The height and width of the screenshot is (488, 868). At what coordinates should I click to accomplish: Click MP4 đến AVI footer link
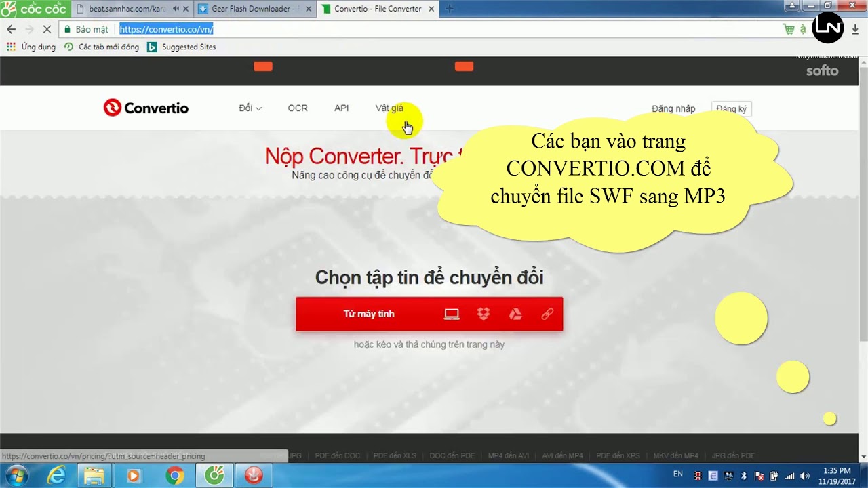click(x=509, y=455)
